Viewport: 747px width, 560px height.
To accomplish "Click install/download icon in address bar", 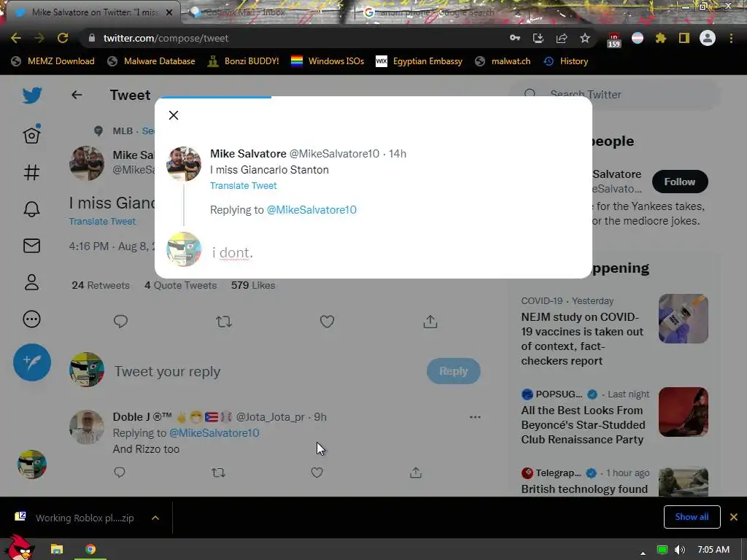I will [x=538, y=38].
